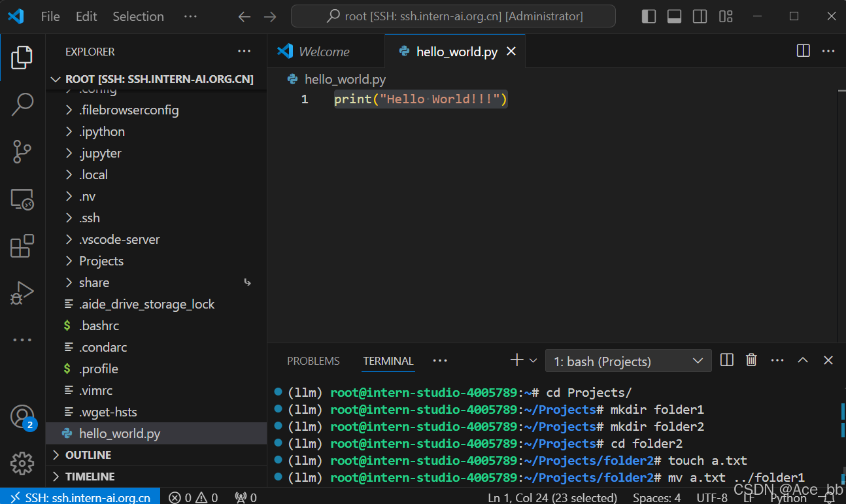Close the hello_world.py tab

coord(511,51)
